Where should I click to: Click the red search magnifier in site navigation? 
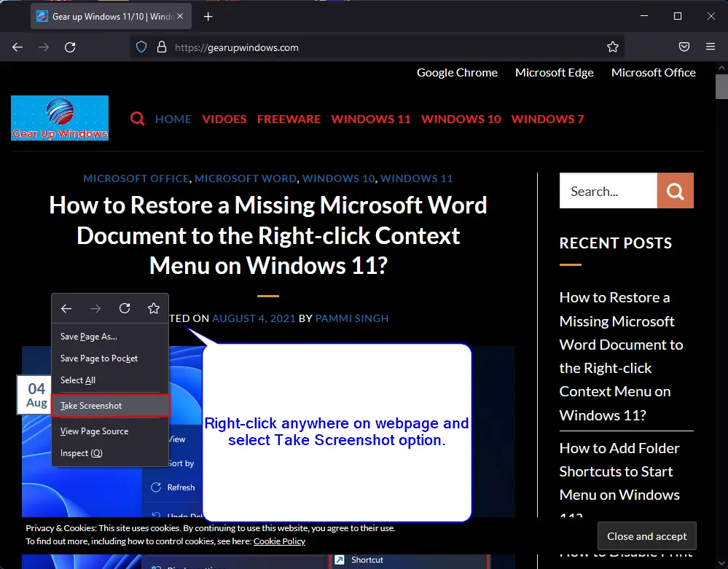click(x=137, y=119)
